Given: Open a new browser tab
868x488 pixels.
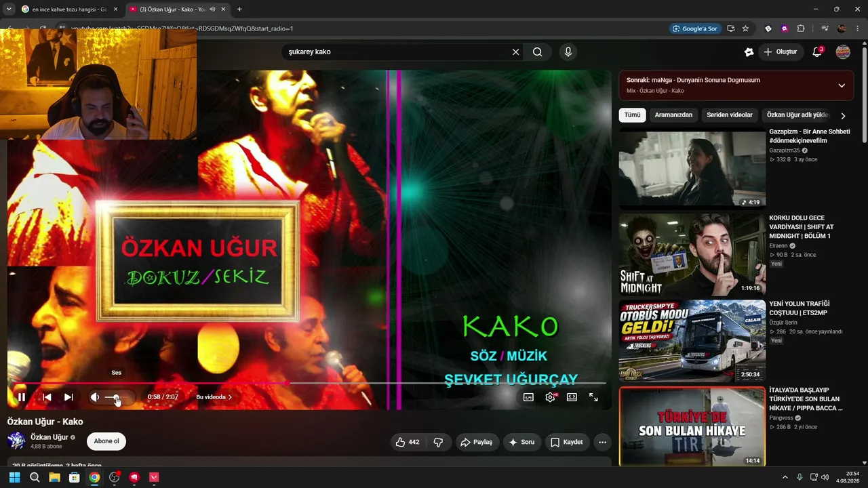Looking at the screenshot, I should pyautogui.click(x=239, y=9).
